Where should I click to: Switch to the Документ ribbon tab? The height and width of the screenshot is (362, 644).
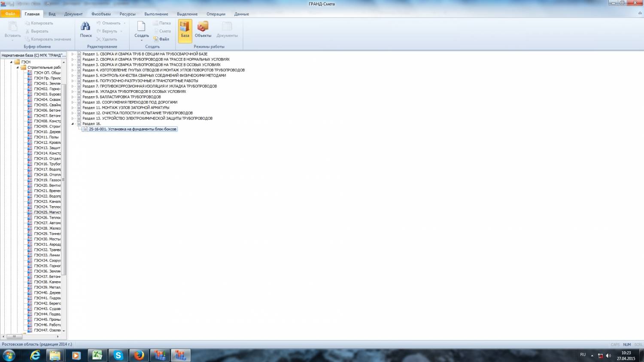point(73,14)
